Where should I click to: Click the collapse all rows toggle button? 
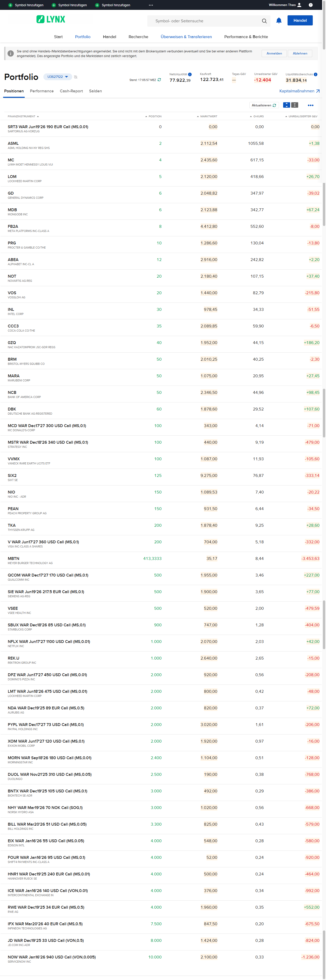tap(295, 105)
